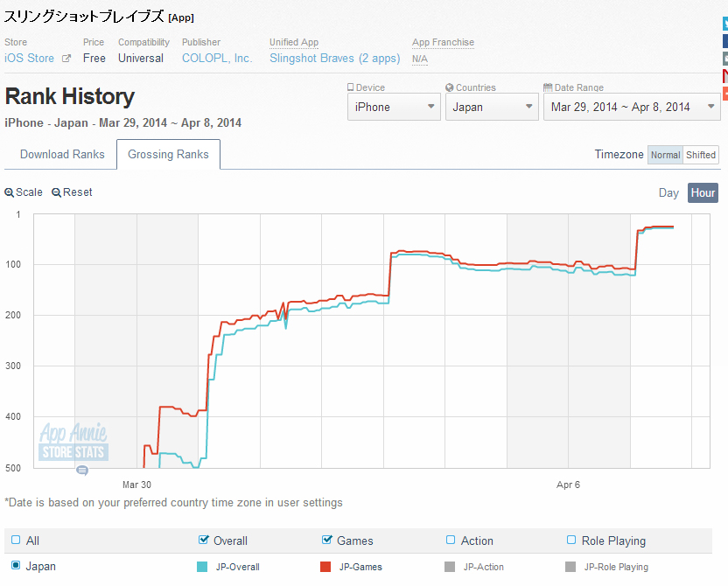Click the JP-Games red legend swatch
Screen dimensions: 728x586
325,567
